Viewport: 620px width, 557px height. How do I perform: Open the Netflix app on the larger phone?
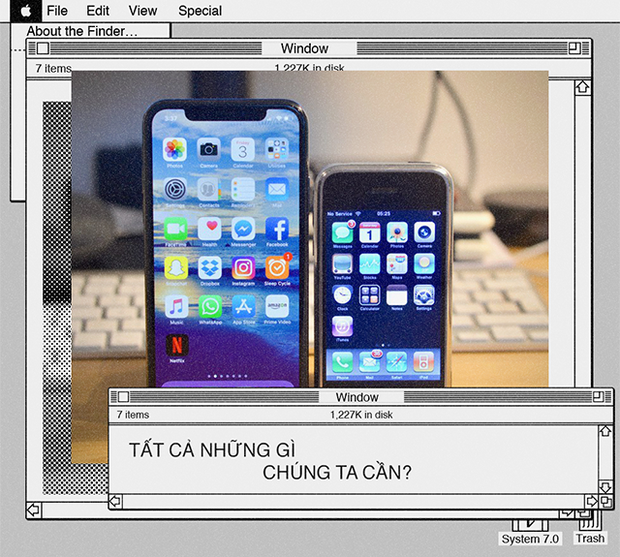pyautogui.click(x=177, y=342)
